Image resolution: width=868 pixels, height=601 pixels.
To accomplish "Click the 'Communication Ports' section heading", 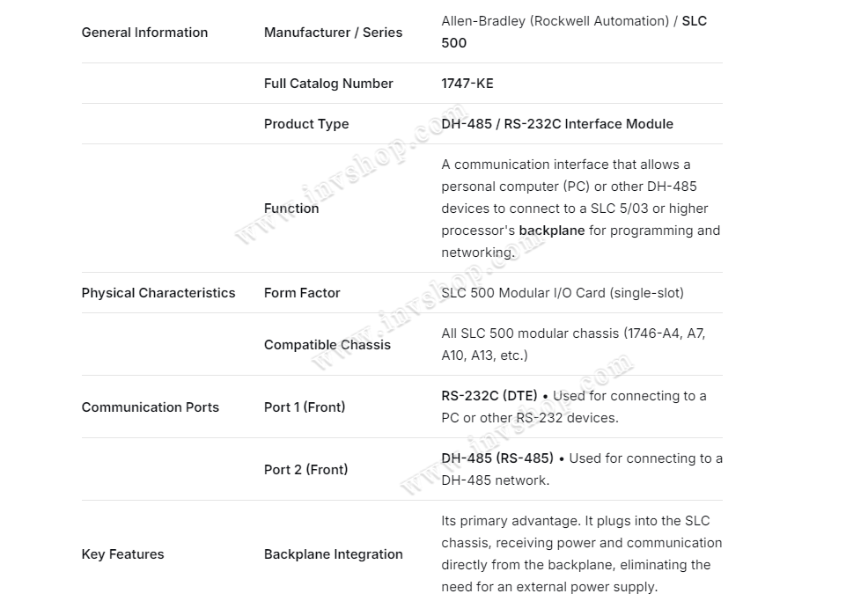I will point(151,407).
